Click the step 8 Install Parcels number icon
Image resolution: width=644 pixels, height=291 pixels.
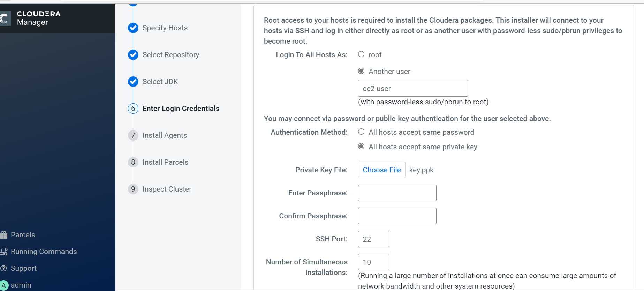click(x=133, y=162)
